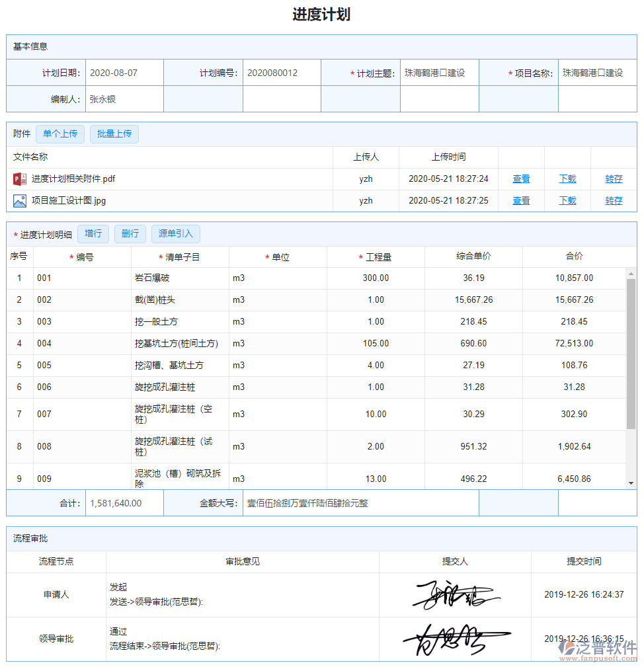Click 下载 for 项目施工设计图.jpg

click(567, 200)
